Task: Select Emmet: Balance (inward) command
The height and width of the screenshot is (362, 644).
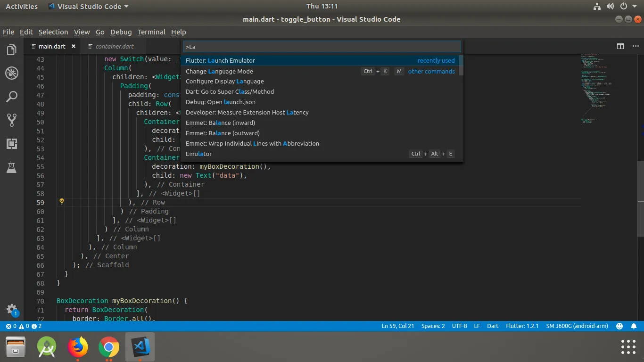Action: 320,123
